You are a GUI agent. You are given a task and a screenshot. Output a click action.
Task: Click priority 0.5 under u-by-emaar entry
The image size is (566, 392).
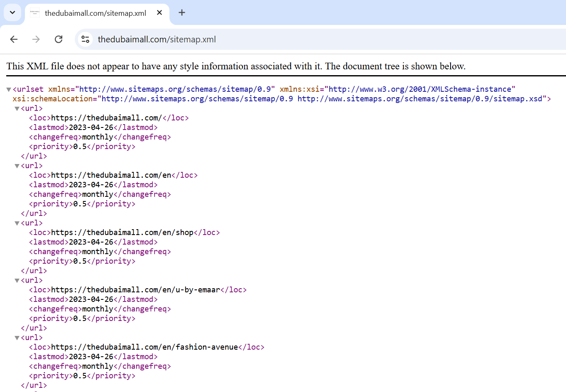click(x=80, y=318)
